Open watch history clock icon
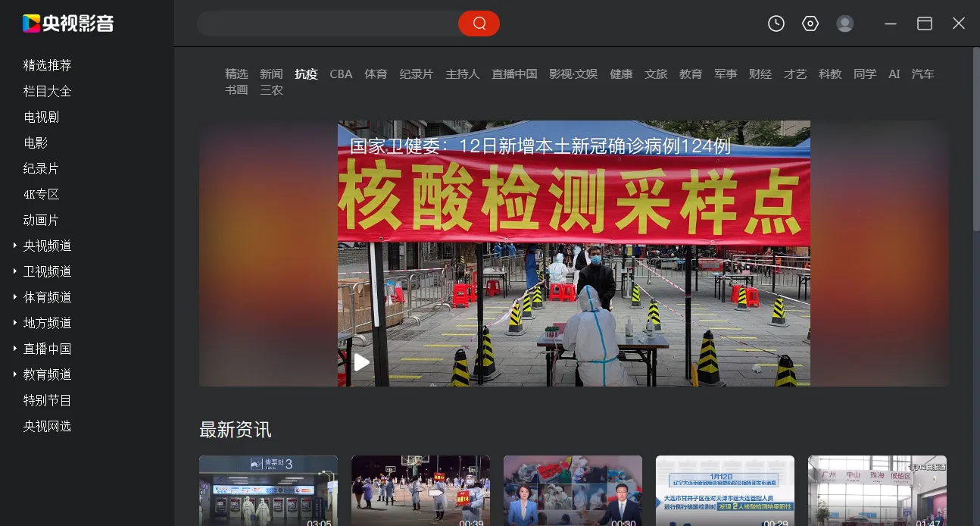The height and width of the screenshot is (526, 980). pos(776,23)
